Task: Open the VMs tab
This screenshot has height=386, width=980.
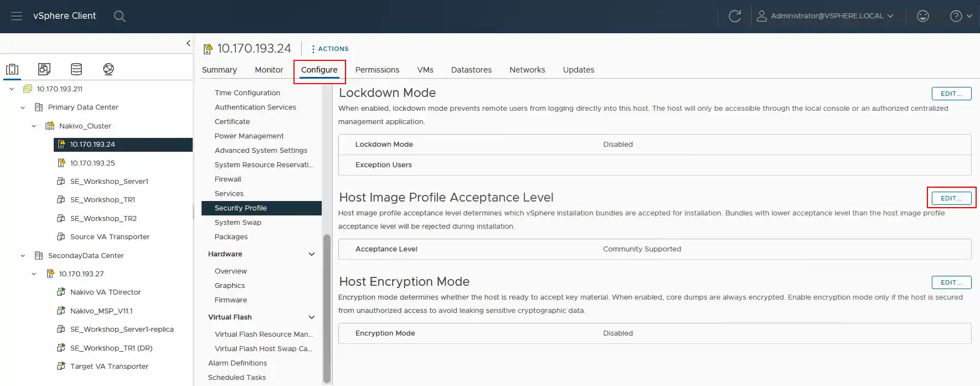Action: 425,70
